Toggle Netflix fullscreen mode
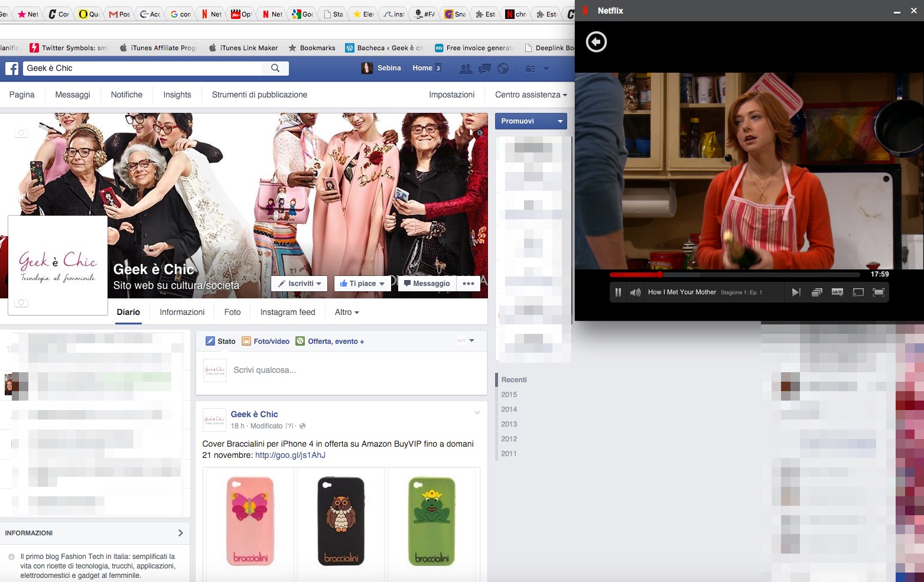The height and width of the screenshot is (582, 924). (879, 292)
